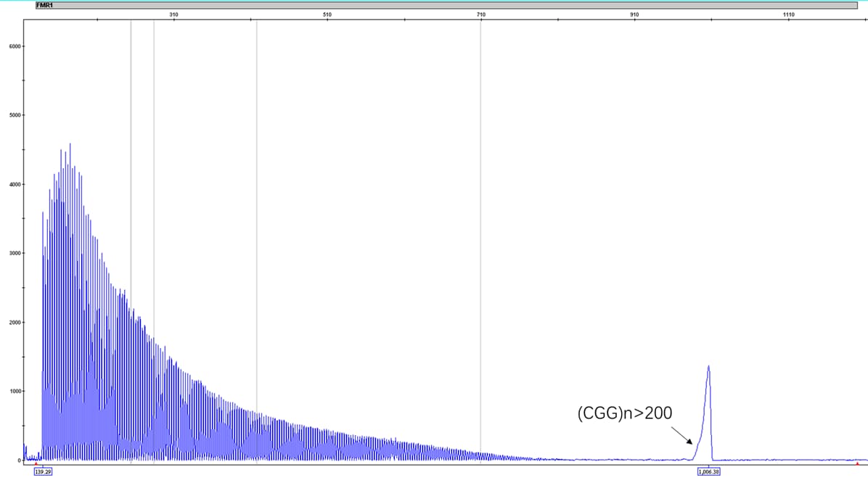Click the 510 tick label on the size axis
This screenshot has height=480, width=868.
(327, 15)
